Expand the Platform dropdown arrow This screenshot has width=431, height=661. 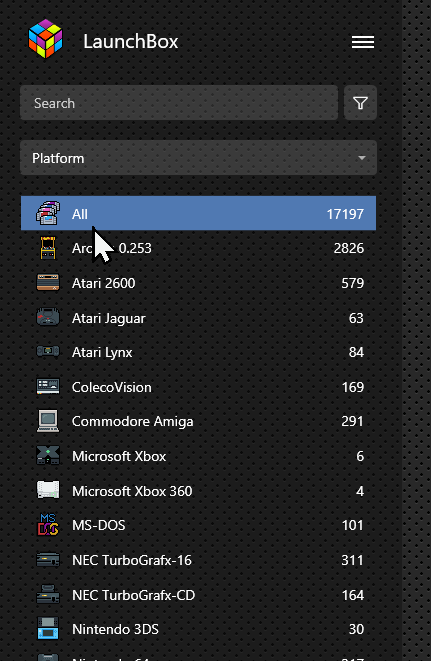(x=361, y=158)
